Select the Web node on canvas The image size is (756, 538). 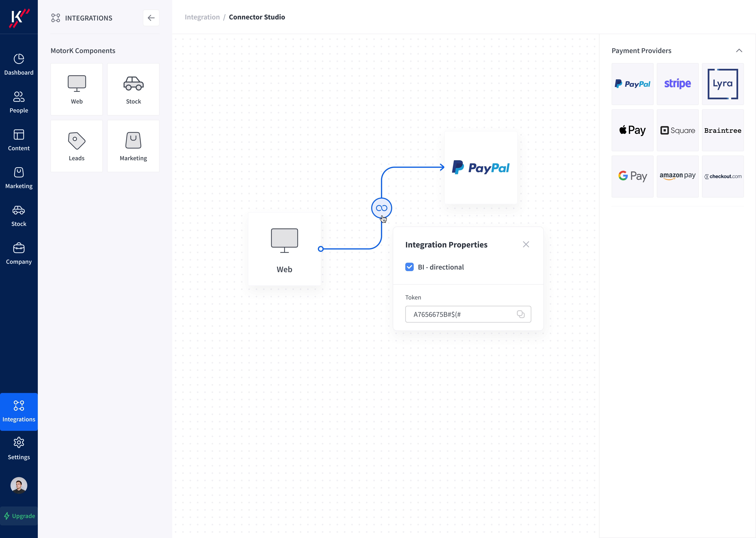tap(284, 249)
